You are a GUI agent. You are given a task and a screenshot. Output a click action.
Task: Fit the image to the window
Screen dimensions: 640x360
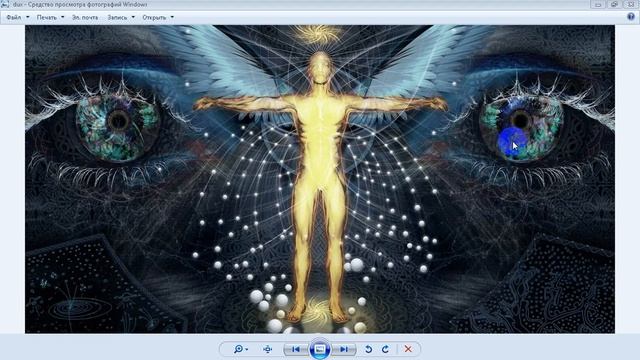coord(268,349)
